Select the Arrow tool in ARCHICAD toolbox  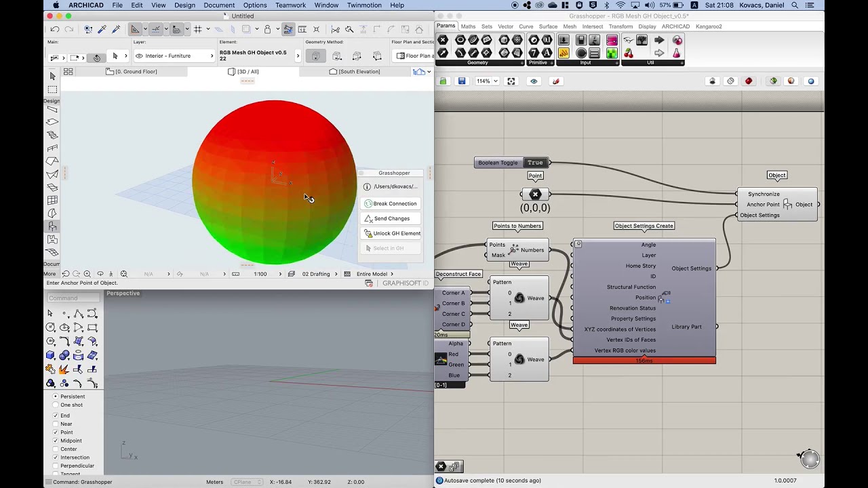pos(52,76)
